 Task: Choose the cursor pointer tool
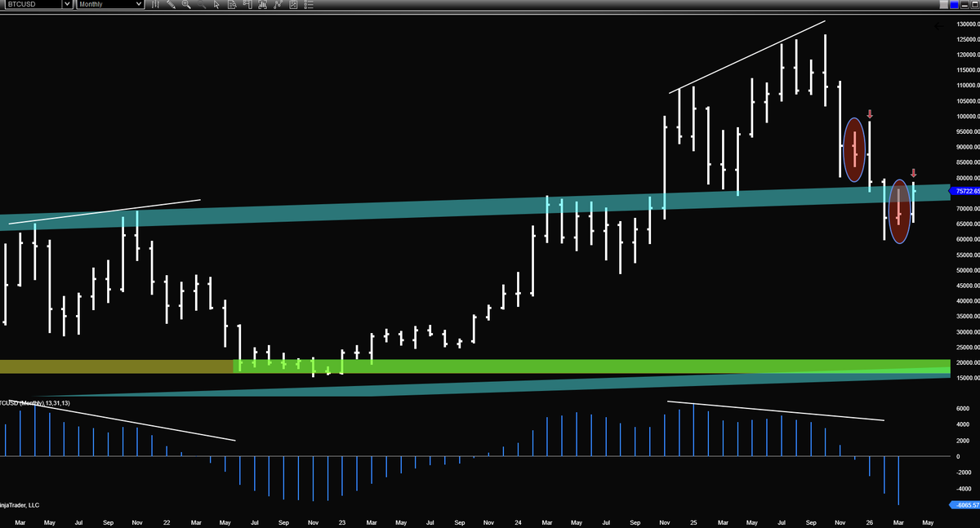(216, 4)
